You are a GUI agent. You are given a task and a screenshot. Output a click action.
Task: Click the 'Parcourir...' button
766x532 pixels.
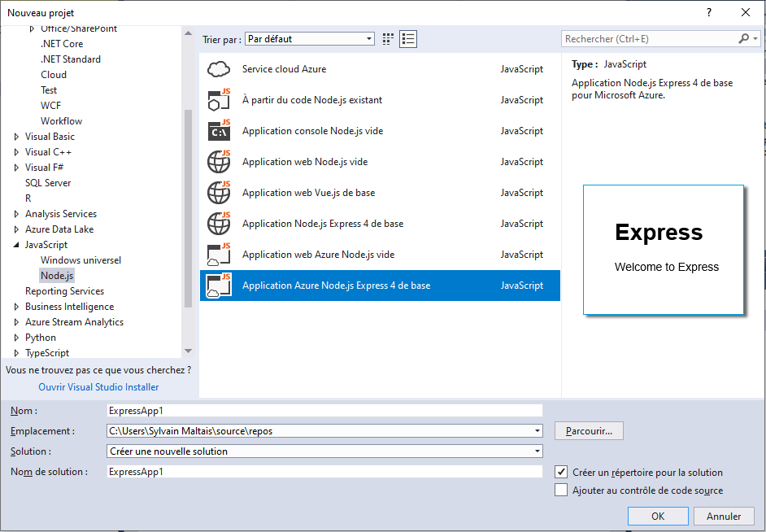tap(589, 430)
